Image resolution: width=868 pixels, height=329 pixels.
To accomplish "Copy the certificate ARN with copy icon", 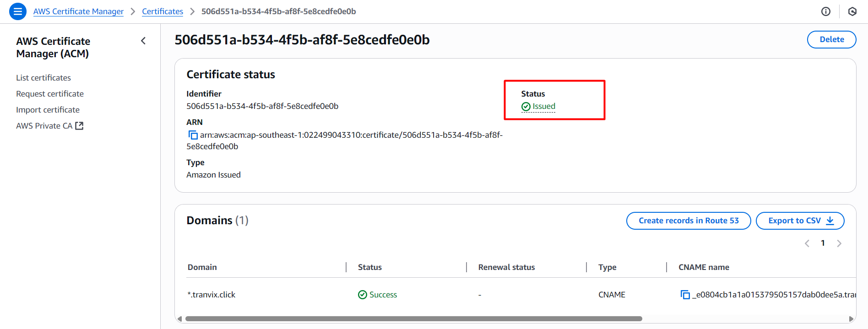I will point(193,135).
